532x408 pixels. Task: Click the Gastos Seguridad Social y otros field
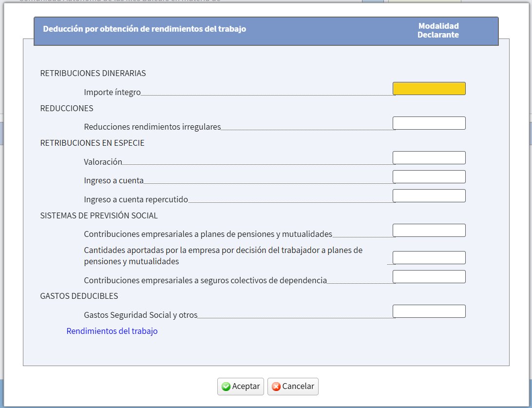pos(429,311)
